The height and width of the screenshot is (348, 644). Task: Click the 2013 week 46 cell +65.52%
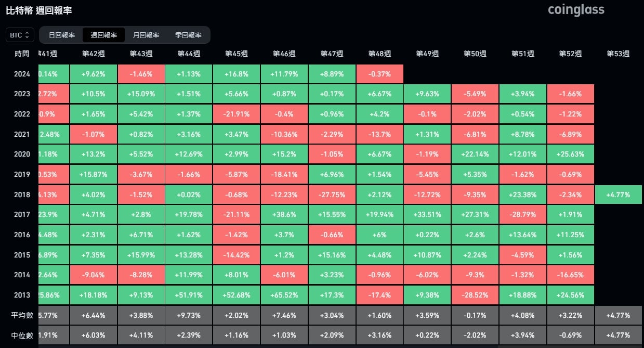tap(284, 295)
